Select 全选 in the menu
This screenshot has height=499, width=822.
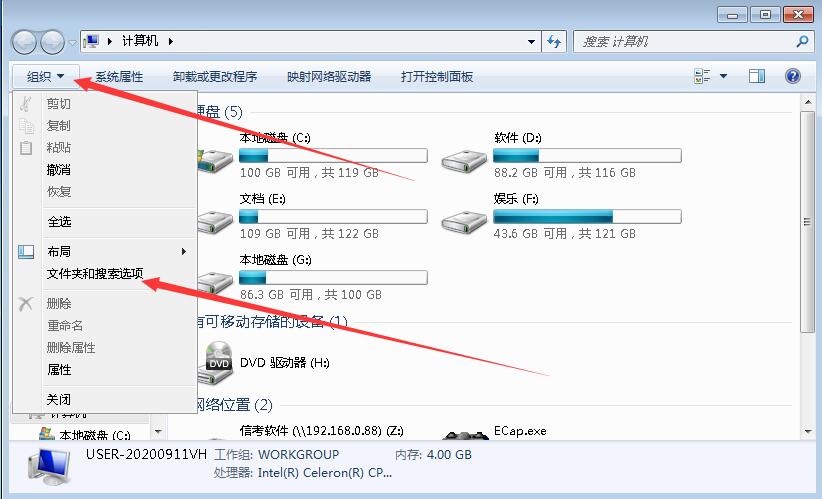(x=59, y=222)
